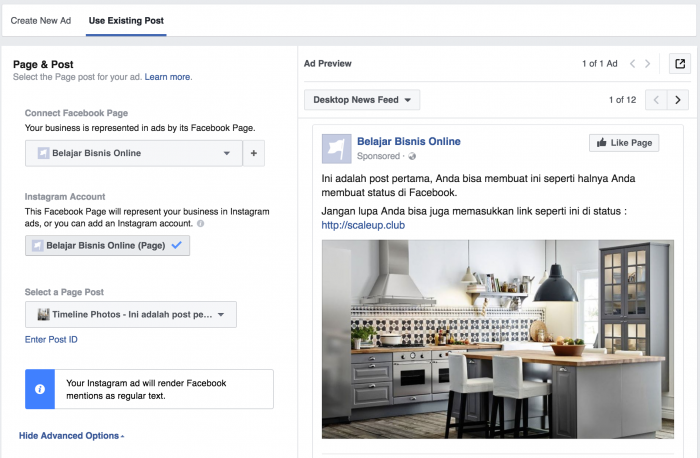This screenshot has width=700, height=458.
Task: Go to next ad arrow
Action: (x=648, y=64)
